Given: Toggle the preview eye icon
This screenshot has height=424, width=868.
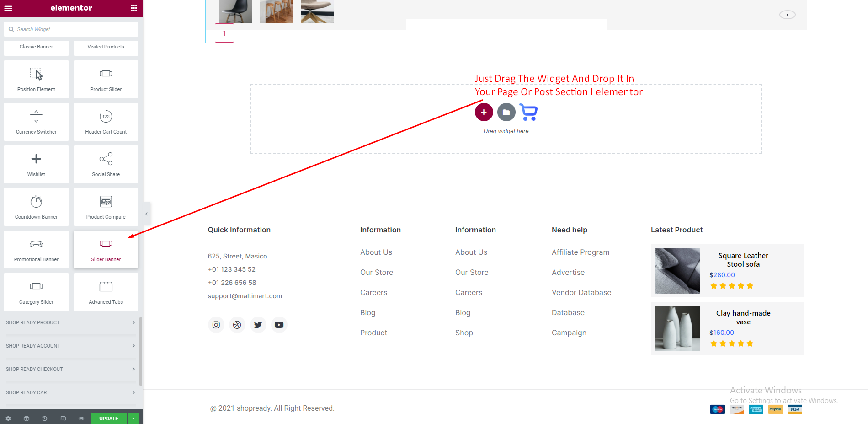Looking at the screenshot, I should (81, 419).
